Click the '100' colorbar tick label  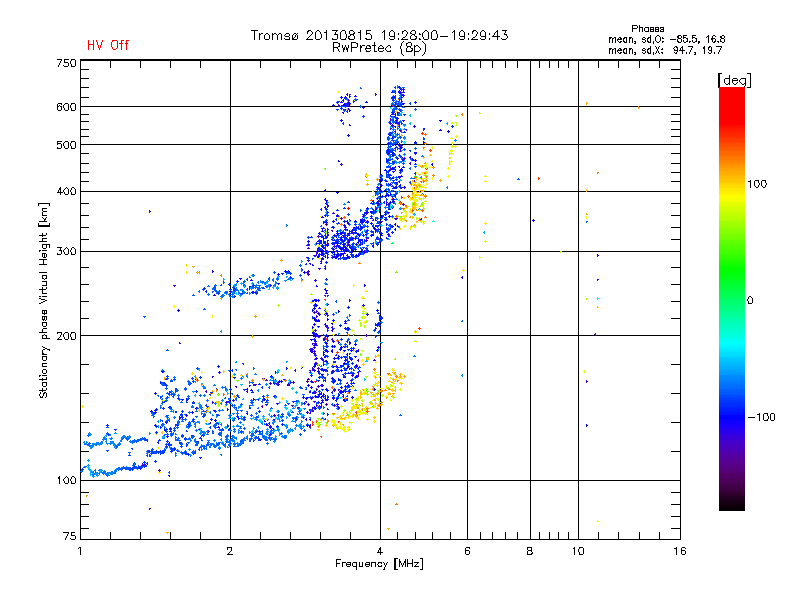[x=757, y=184]
